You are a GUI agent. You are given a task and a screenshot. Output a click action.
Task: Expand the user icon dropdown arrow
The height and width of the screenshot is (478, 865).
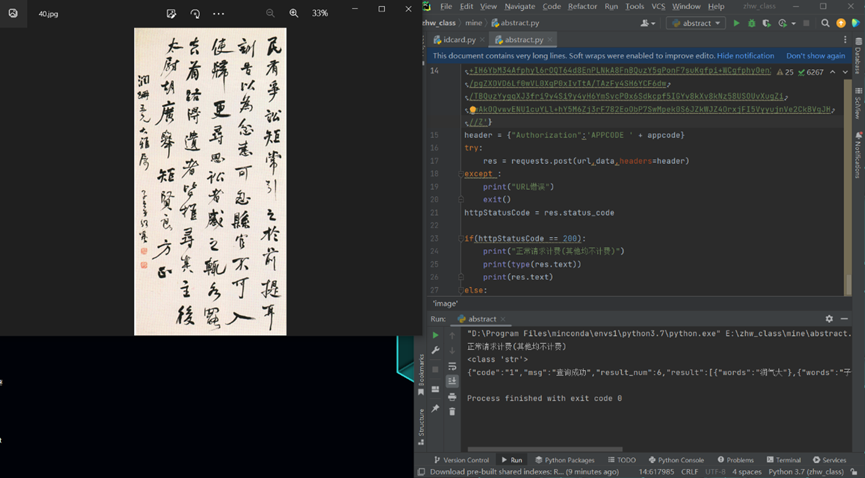[x=653, y=23]
